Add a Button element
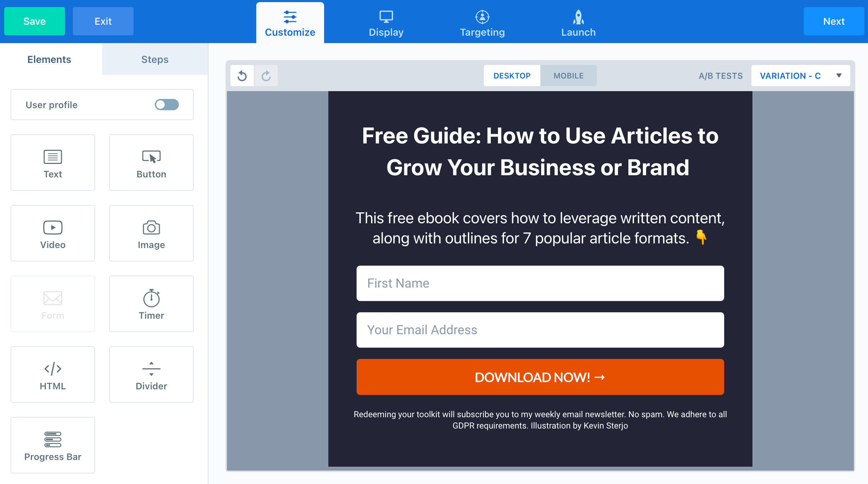This screenshot has width=868, height=484. point(151,163)
